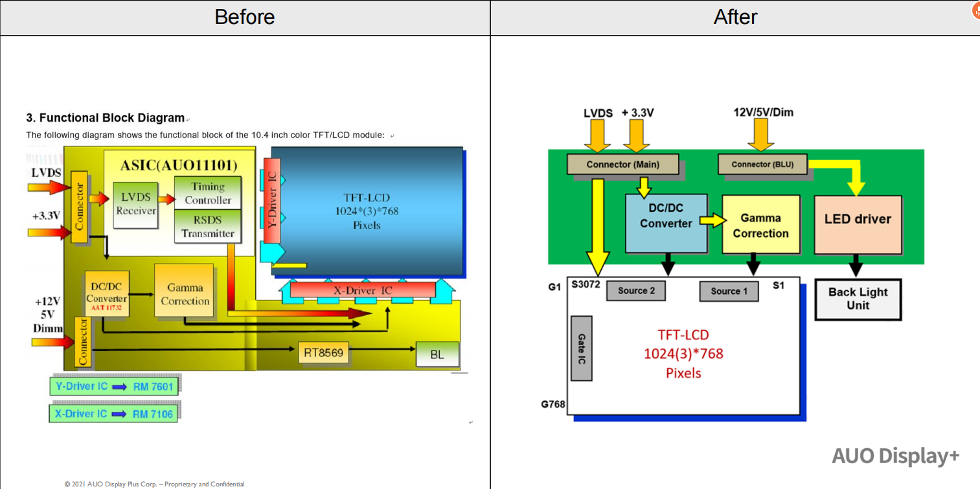Viewport: 980px width, 489px height.
Task: Click the "+3.3V" label in the Before diagram
Action: click(x=47, y=215)
